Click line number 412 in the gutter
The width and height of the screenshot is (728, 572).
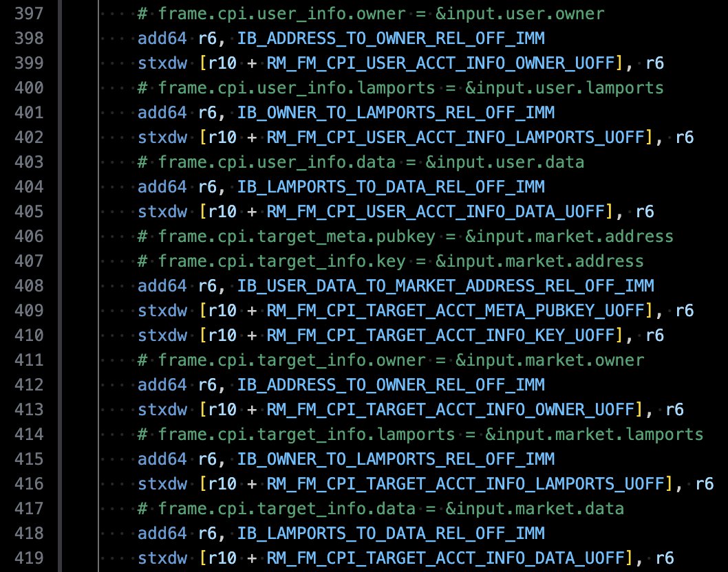pyautogui.click(x=29, y=384)
